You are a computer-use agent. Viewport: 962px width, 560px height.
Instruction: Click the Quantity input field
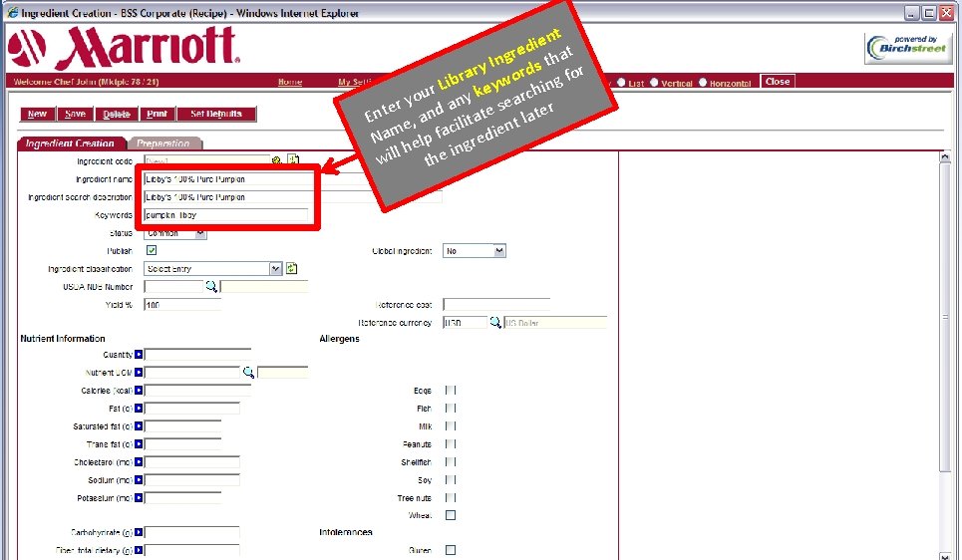coord(197,355)
